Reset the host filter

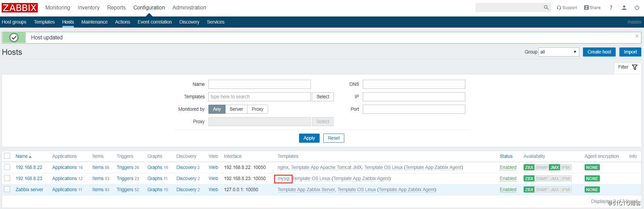tap(334, 138)
